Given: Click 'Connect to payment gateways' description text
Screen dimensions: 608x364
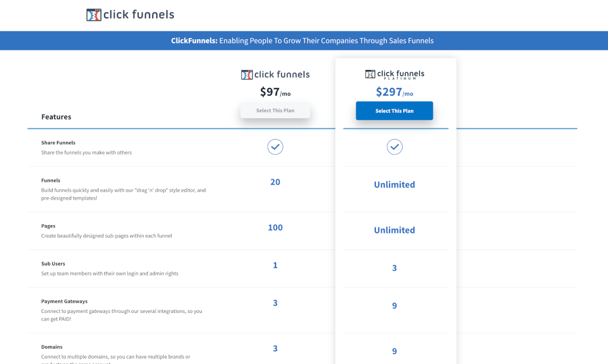Looking at the screenshot, I should tap(122, 315).
